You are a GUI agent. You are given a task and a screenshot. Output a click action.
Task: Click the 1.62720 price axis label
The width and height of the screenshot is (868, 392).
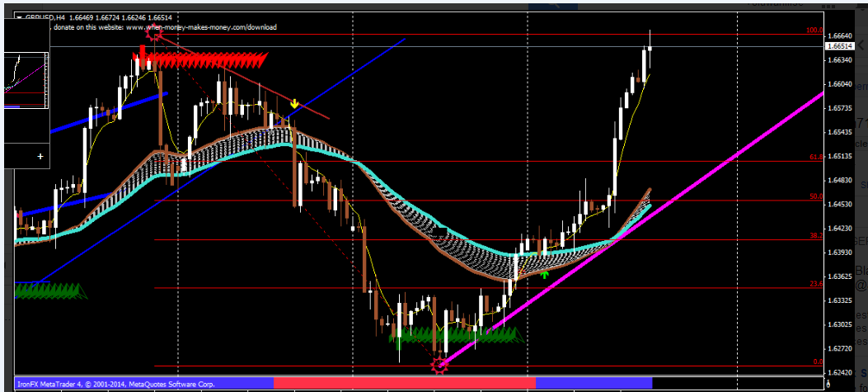841,349
